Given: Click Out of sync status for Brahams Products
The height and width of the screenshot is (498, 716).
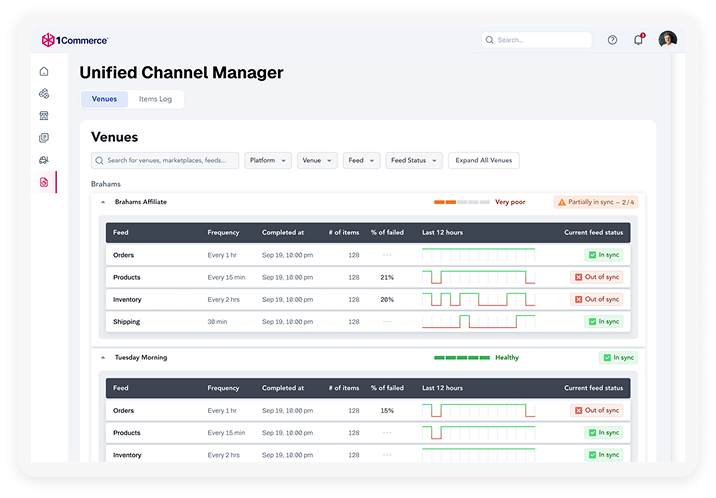Looking at the screenshot, I should point(596,277).
